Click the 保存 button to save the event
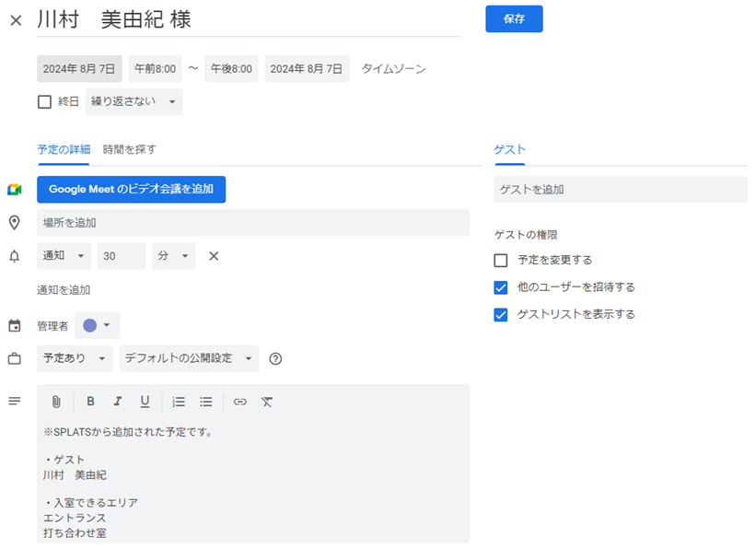Image resolution: width=756 pixels, height=549 pixels. (x=514, y=18)
